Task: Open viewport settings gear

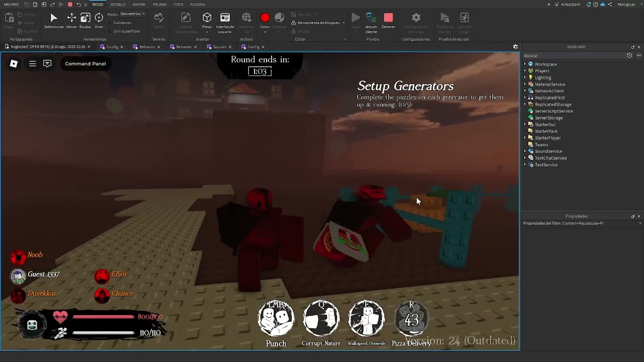Action: click(x=515, y=47)
